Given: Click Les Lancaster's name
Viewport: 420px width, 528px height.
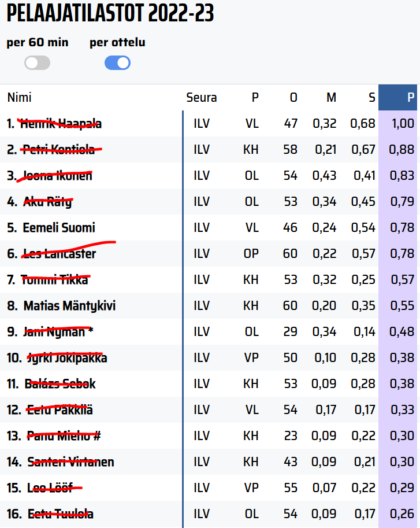Looking at the screenshot, I should (x=59, y=254).
